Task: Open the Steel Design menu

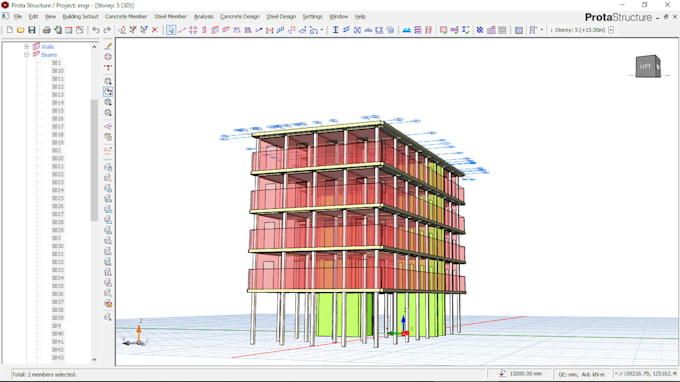Action: [x=281, y=16]
